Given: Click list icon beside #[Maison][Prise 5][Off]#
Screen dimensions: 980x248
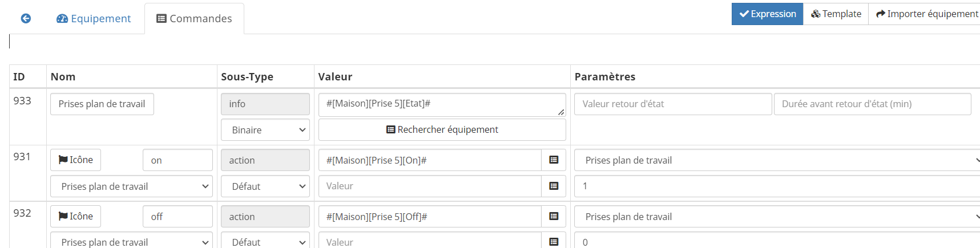Looking at the screenshot, I should (x=553, y=216).
